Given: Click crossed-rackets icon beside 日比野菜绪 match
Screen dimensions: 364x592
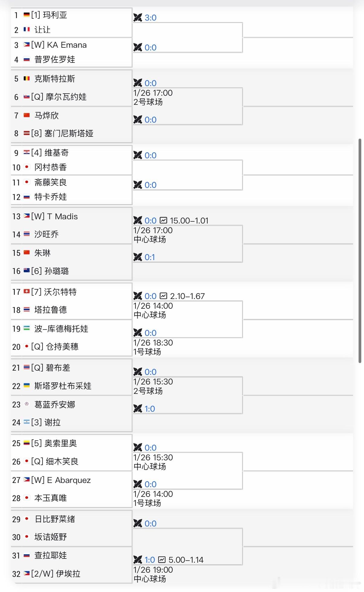Looking at the screenshot, I should [138, 523].
